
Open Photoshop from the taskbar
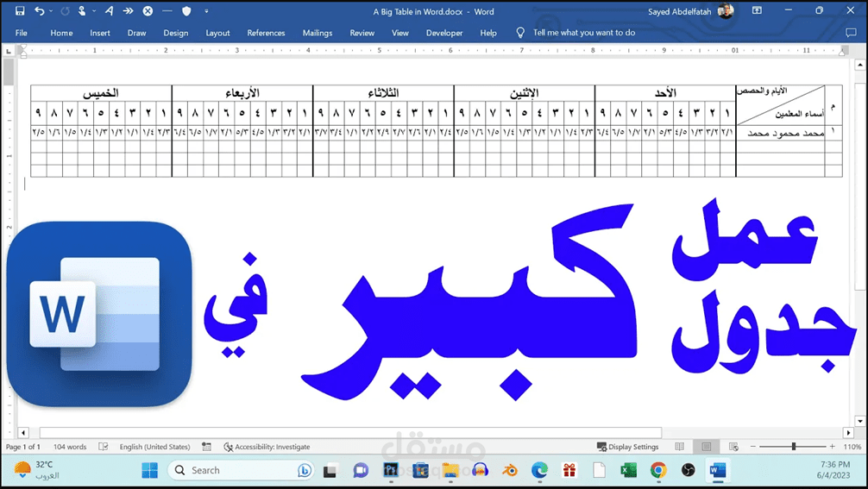[x=391, y=471]
